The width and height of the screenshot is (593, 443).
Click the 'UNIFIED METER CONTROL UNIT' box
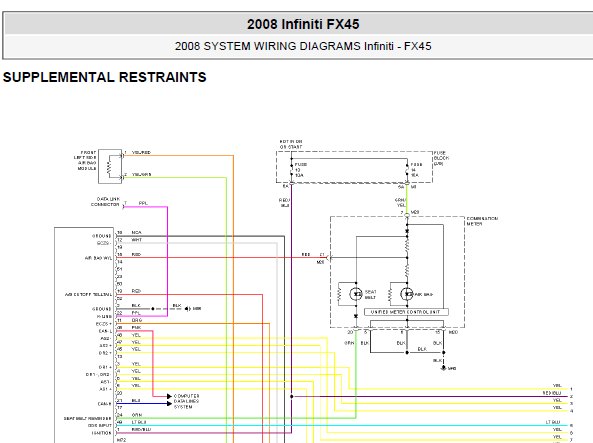(406, 312)
